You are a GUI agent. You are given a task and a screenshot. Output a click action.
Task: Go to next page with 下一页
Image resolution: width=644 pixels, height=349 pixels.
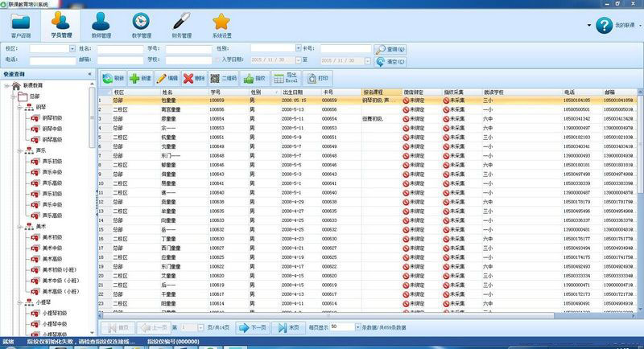click(x=252, y=327)
